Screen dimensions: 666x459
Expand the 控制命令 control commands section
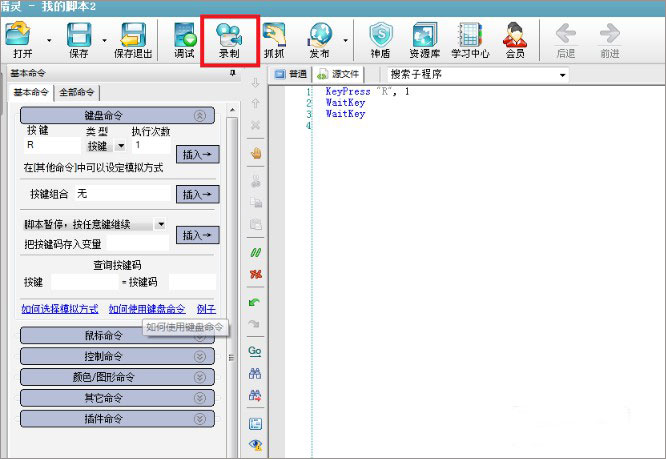[118, 356]
